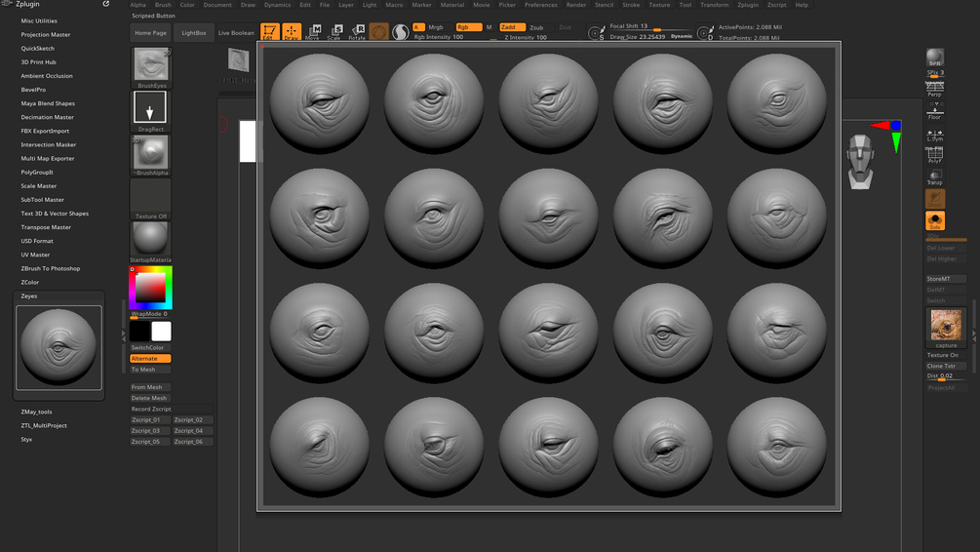The width and height of the screenshot is (980, 552).
Task: Open the Stroke menu
Action: click(631, 4)
